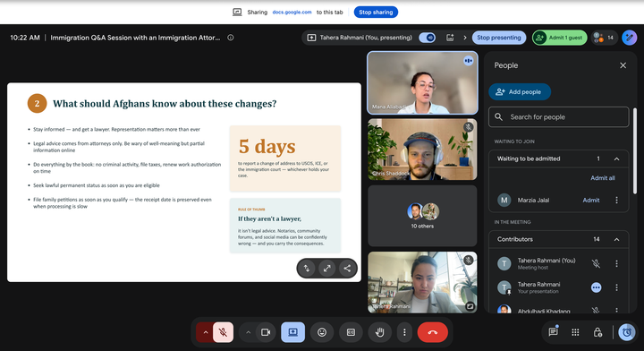The image size is (644, 351).
Task: Click mute icon beside Tahera Rahmani (You)
Action: [596, 263]
